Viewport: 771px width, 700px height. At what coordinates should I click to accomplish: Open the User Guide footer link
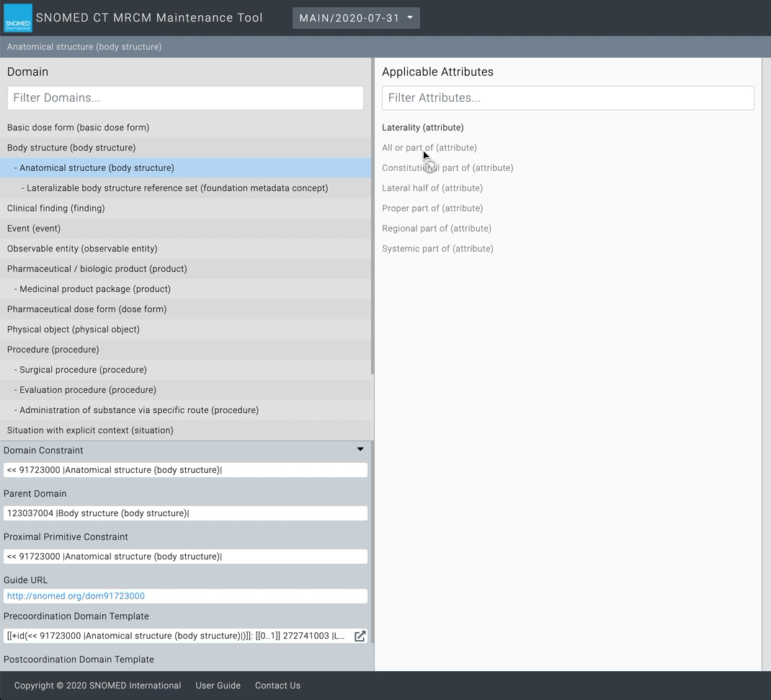click(218, 686)
